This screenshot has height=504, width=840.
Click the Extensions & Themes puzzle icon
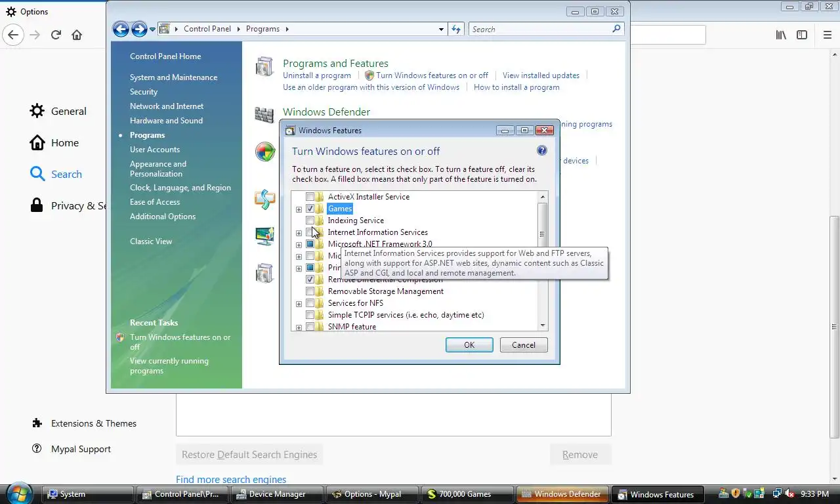coord(37,423)
